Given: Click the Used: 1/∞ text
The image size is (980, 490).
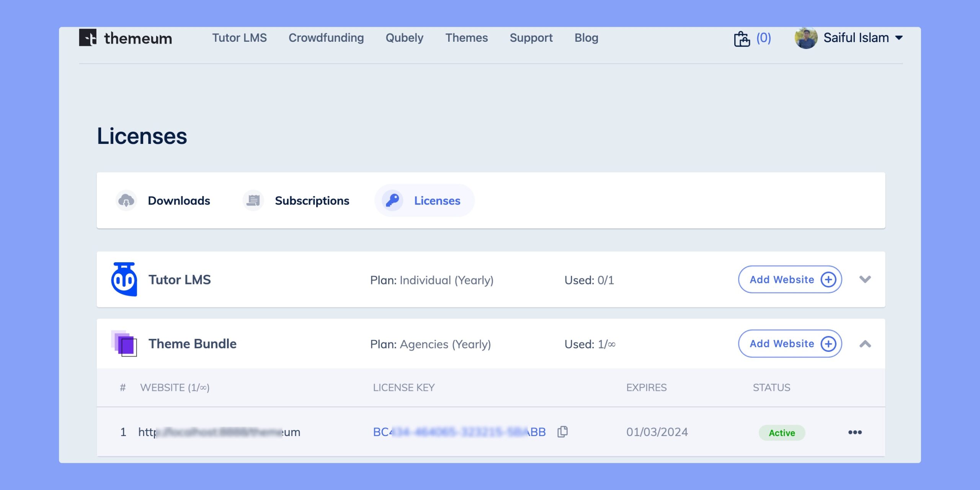Looking at the screenshot, I should pos(590,344).
